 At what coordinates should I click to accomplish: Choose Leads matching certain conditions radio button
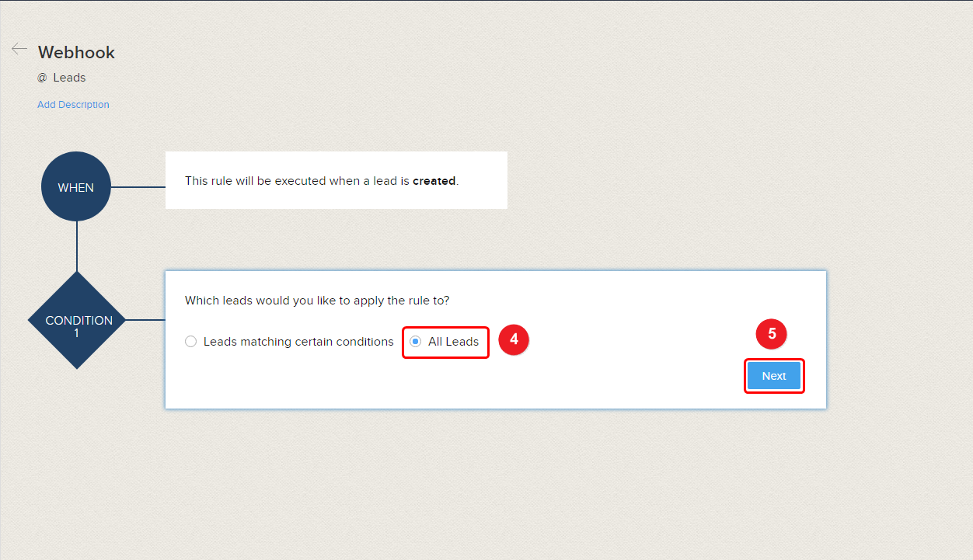click(x=191, y=342)
